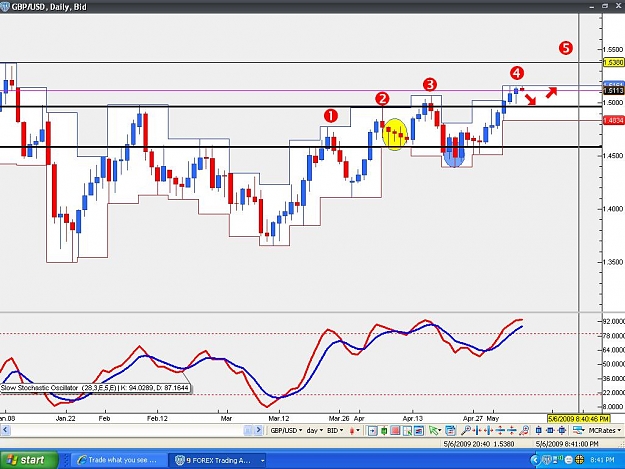The image size is (625, 469).
Task: Click the first vertical expand icon
Action: coord(500,430)
